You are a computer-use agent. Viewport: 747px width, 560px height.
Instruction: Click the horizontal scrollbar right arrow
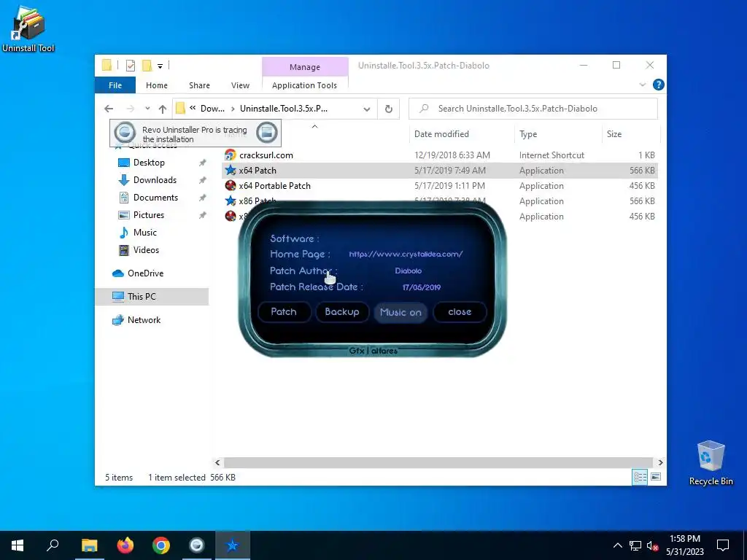(660, 462)
